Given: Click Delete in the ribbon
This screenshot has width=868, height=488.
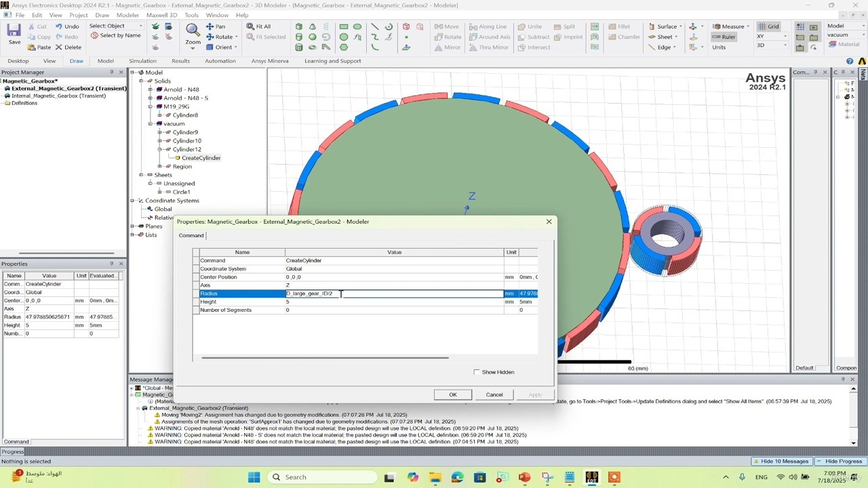Looking at the screenshot, I should [x=68, y=47].
